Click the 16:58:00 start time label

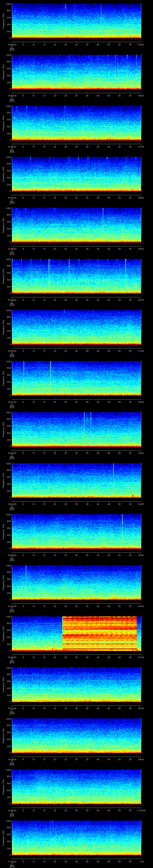tap(12, 760)
